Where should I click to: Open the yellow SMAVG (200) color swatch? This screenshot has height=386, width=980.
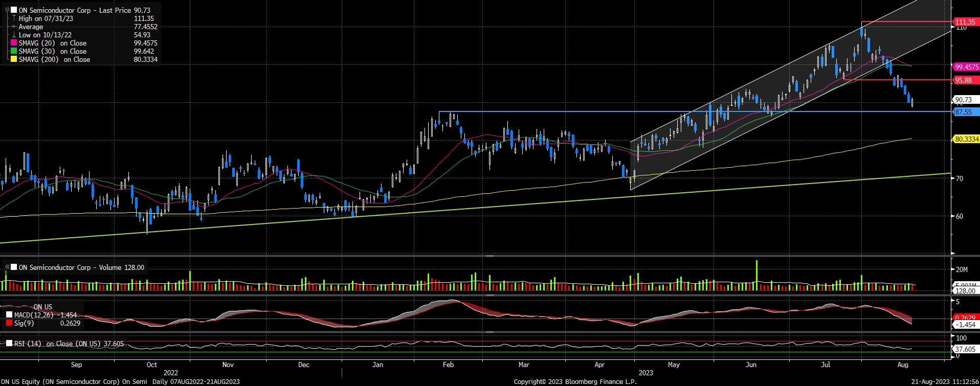click(x=14, y=59)
